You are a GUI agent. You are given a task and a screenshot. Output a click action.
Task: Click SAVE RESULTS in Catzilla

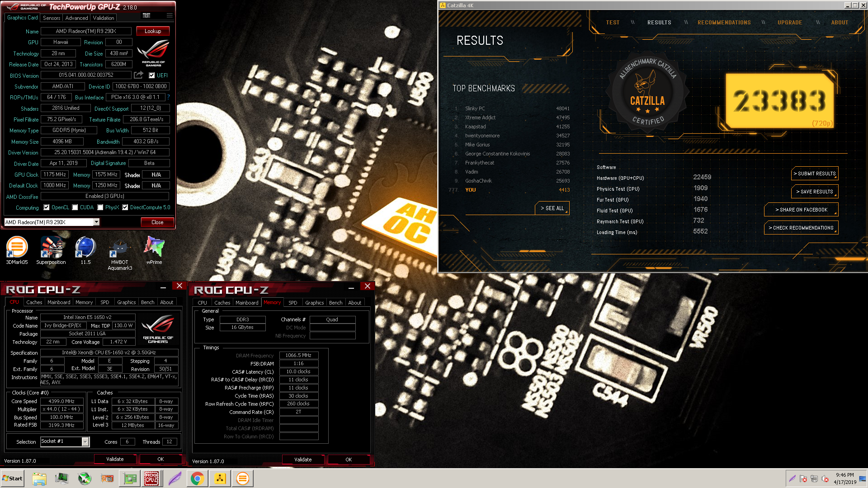(815, 192)
